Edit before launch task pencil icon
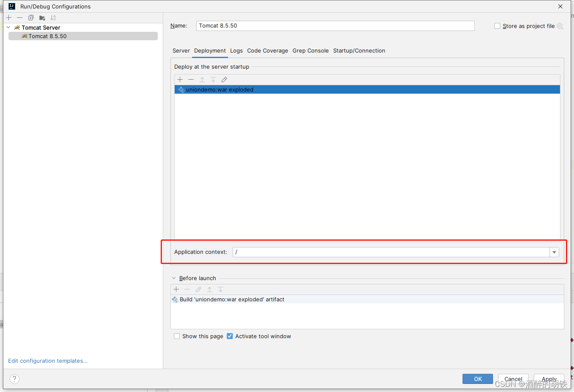Viewport: 574px width, 392px height. click(198, 289)
